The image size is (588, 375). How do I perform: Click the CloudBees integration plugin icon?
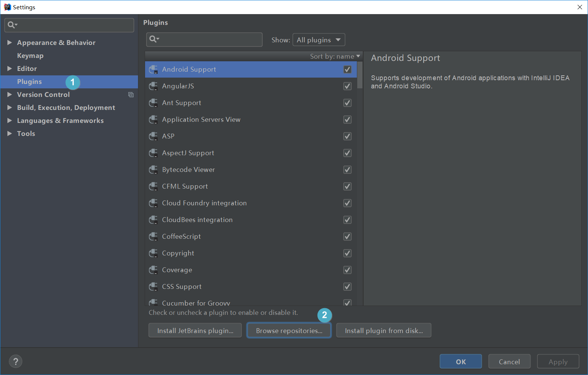[x=153, y=220]
